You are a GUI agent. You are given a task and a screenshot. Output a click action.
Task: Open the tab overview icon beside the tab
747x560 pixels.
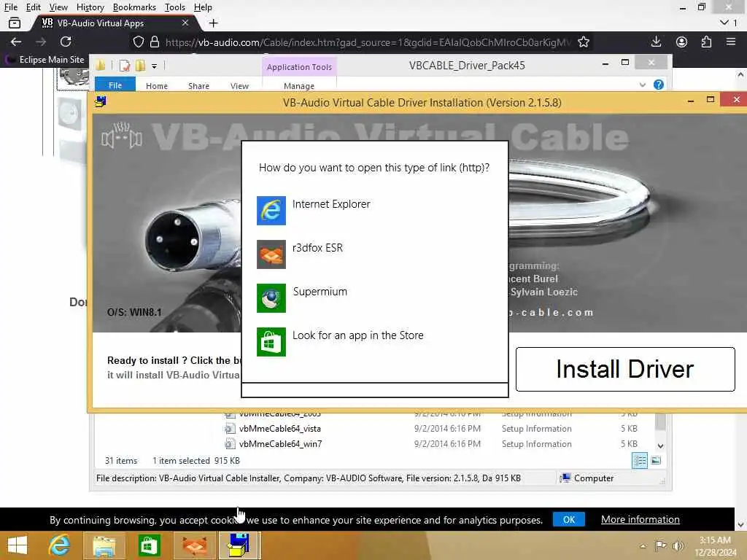point(15,23)
